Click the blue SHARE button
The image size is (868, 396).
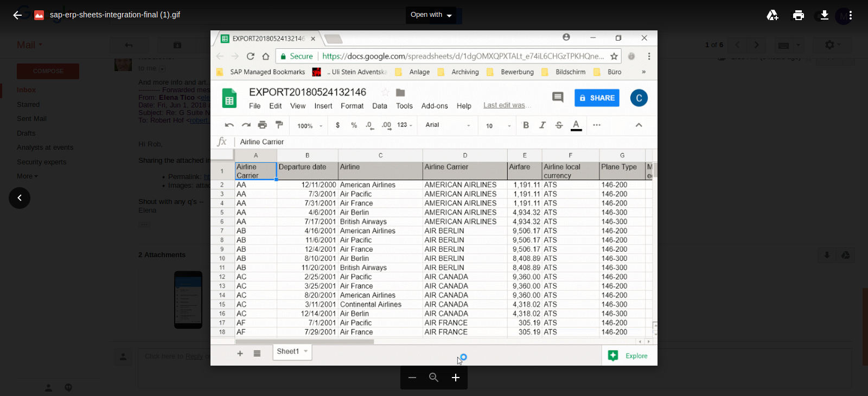coord(597,98)
